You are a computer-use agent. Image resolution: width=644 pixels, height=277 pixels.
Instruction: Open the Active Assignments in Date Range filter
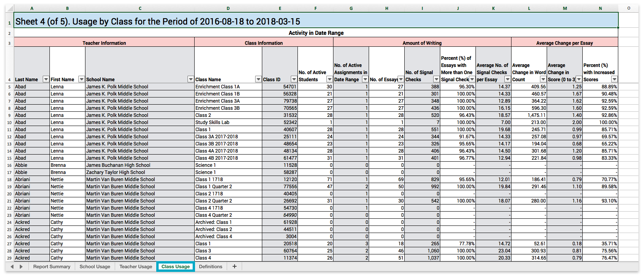pyautogui.click(x=365, y=79)
